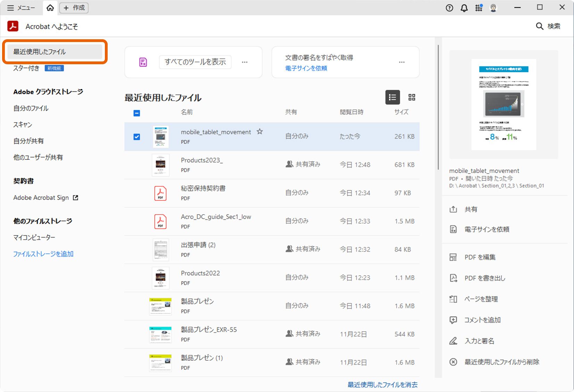Viewport: 574px width, 392px height.
Task: Click the 共有済み icon for 製品プレゼン_EXR-55
Action: [x=289, y=334]
